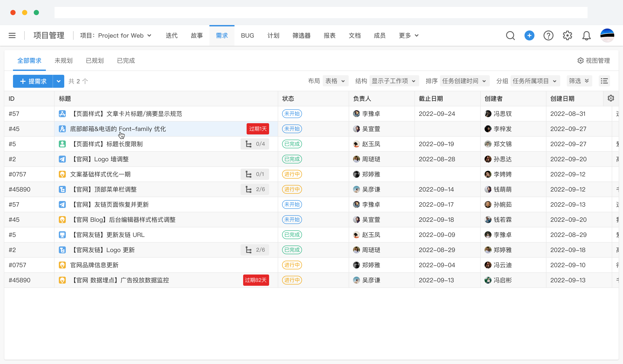Image resolution: width=623 pixels, height=364 pixels.
Task: Open requirement 官网品牌信息更新
Action: point(94,265)
